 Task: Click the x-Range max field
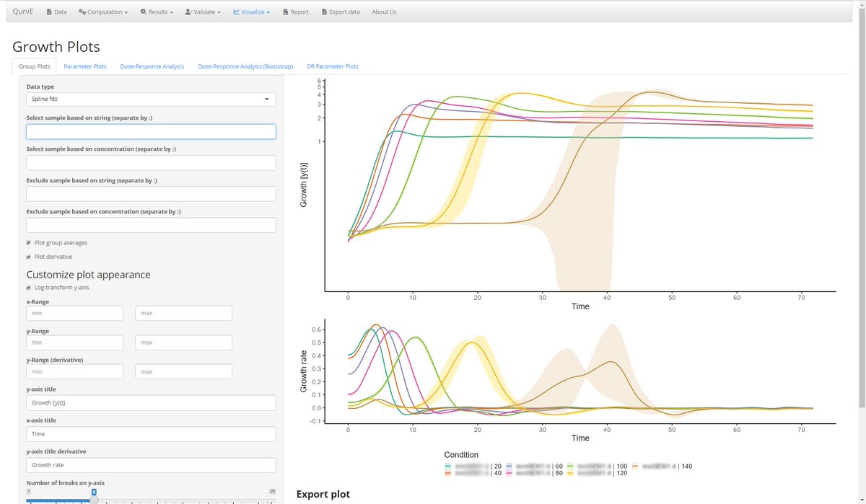[x=183, y=314]
